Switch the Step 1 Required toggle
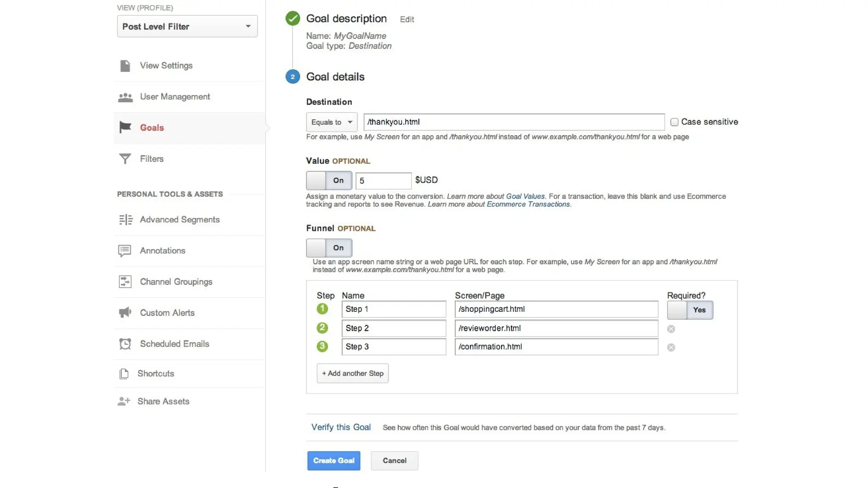 coord(690,310)
